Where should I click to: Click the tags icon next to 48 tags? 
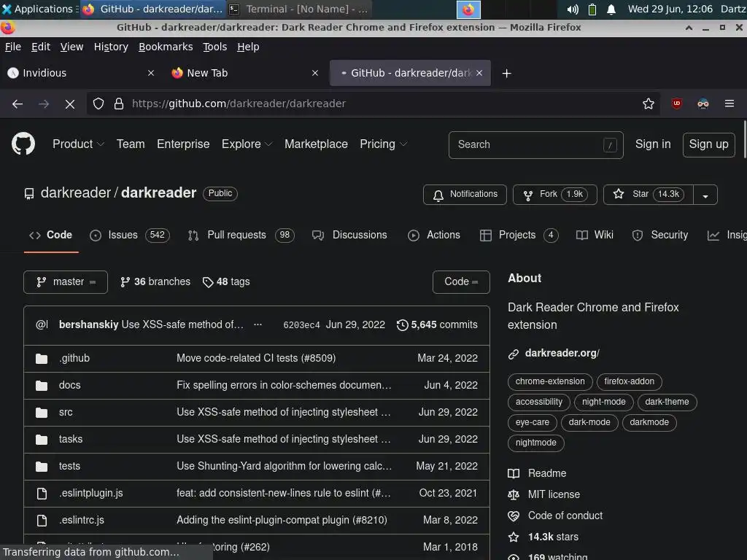point(208,282)
